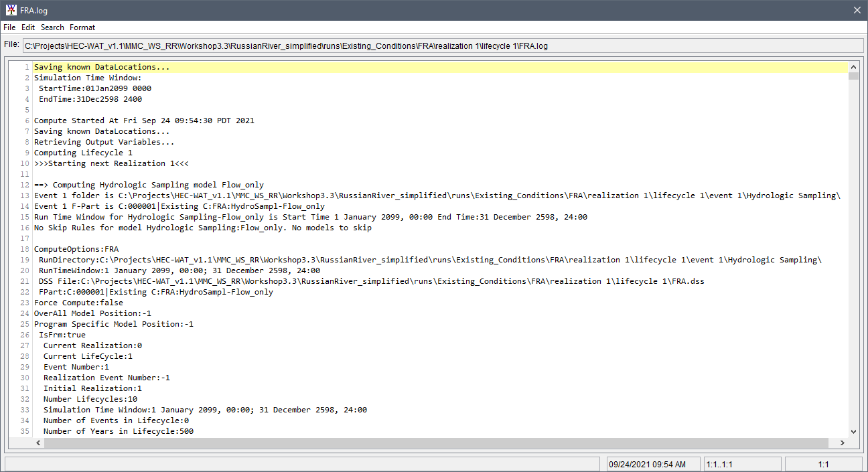Image resolution: width=868 pixels, height=472 pixels.
Task: Click line 6 showing compute start time
Action: click(144, 120)
